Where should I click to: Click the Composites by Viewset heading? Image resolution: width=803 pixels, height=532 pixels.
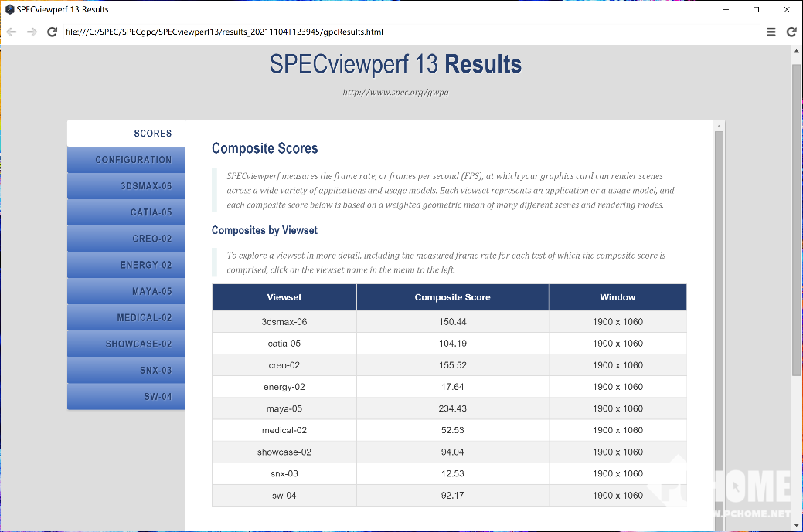click(x=265, y=230)
